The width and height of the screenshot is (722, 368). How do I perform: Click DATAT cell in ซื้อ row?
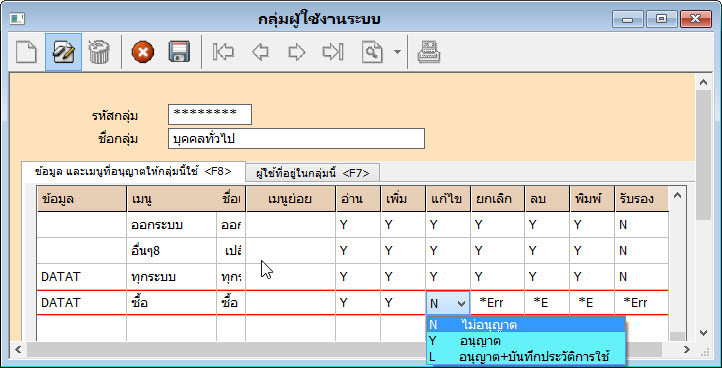(x=82, y=303)
